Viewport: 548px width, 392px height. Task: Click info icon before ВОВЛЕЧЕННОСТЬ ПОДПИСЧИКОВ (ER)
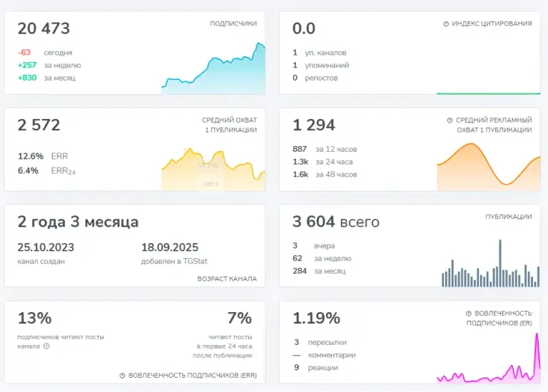[469, 314]
